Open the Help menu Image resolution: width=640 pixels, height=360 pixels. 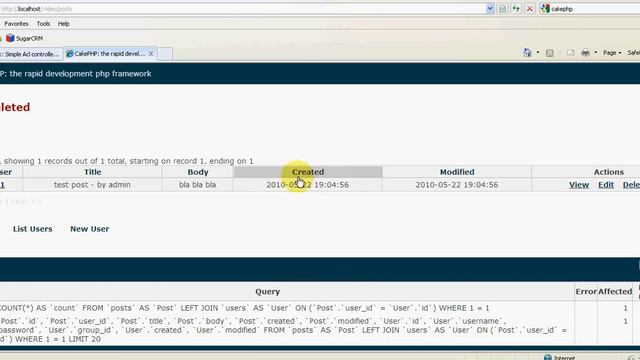(63, 24)
